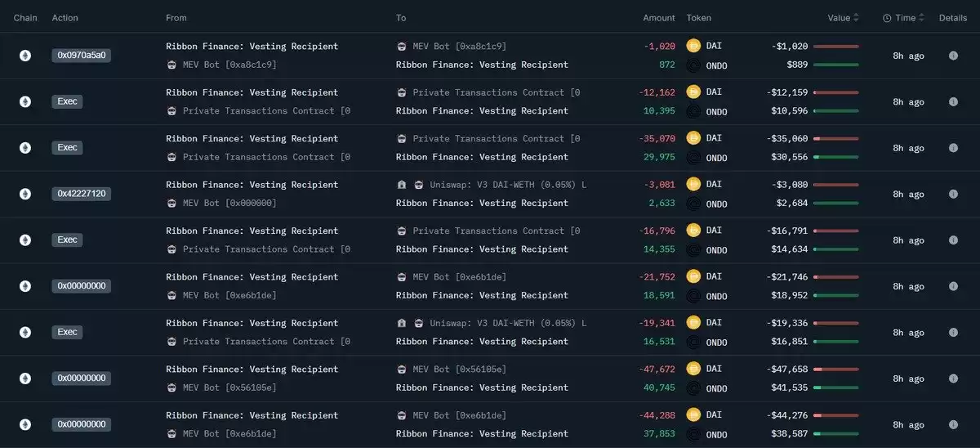Open transaction 0x0970a5a0

(82, 56)
